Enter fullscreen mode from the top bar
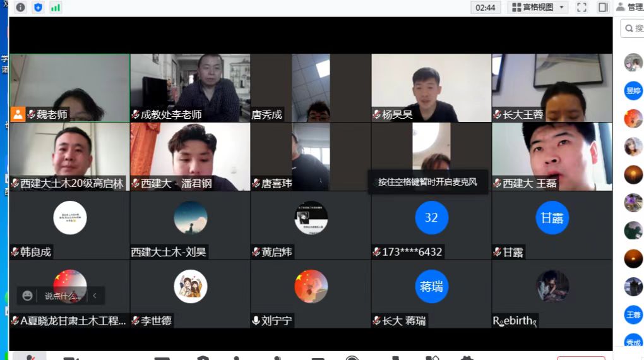644x360 pixels. [x=581, y=8]
